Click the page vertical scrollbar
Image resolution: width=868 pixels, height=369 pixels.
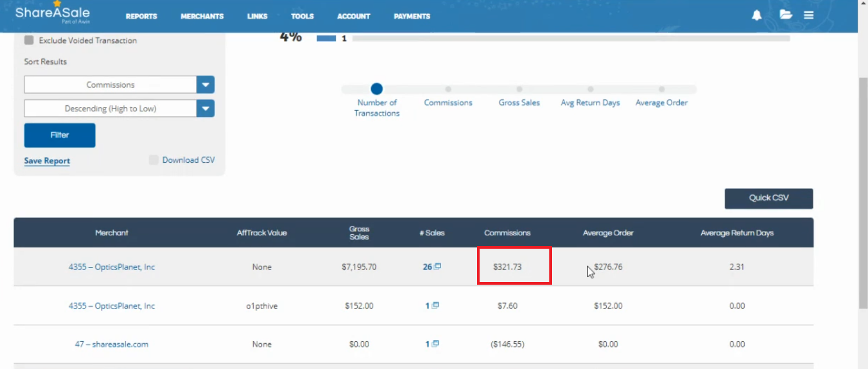pos(863,193)
